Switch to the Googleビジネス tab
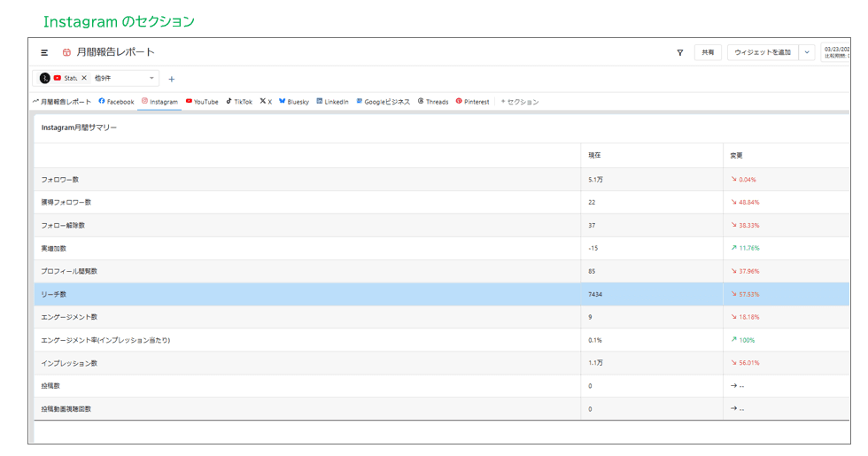 (384, 102)
